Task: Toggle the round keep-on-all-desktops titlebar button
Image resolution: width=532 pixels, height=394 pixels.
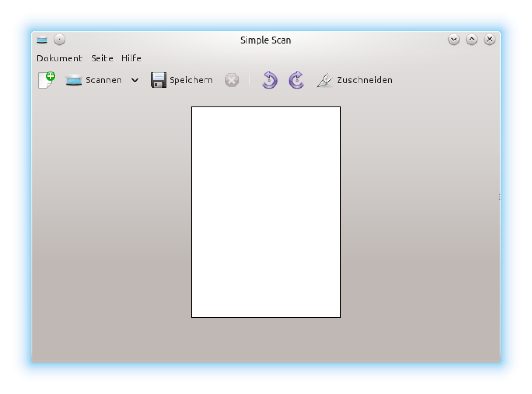Action: (x=59, y=40)
